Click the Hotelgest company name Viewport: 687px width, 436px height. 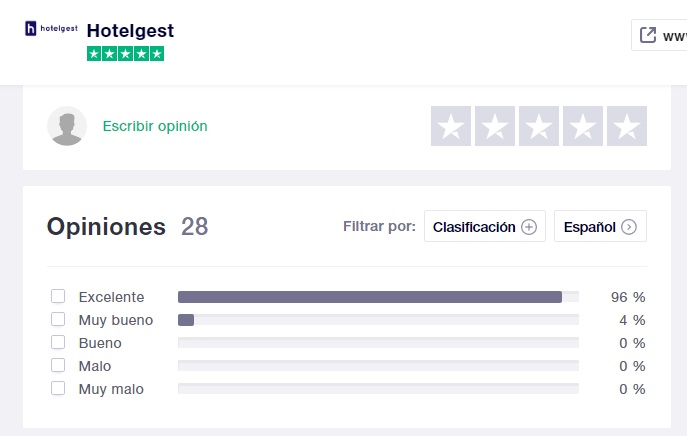[130, 30]
